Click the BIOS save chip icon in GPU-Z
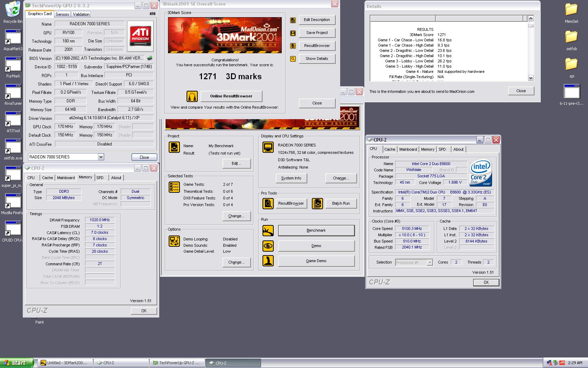This screenshot has width=588, height=368. tap(150, 58)
